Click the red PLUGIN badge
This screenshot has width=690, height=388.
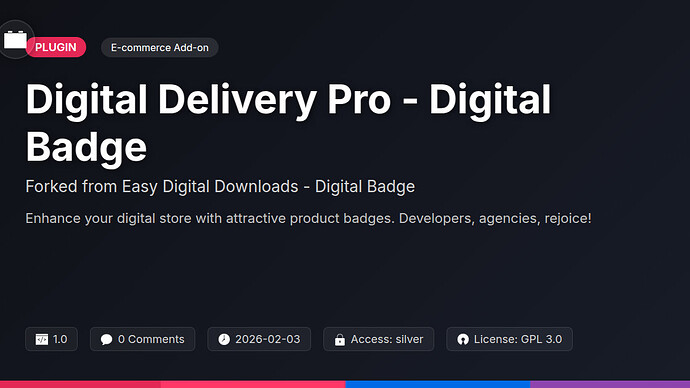[x=55, y=47]
